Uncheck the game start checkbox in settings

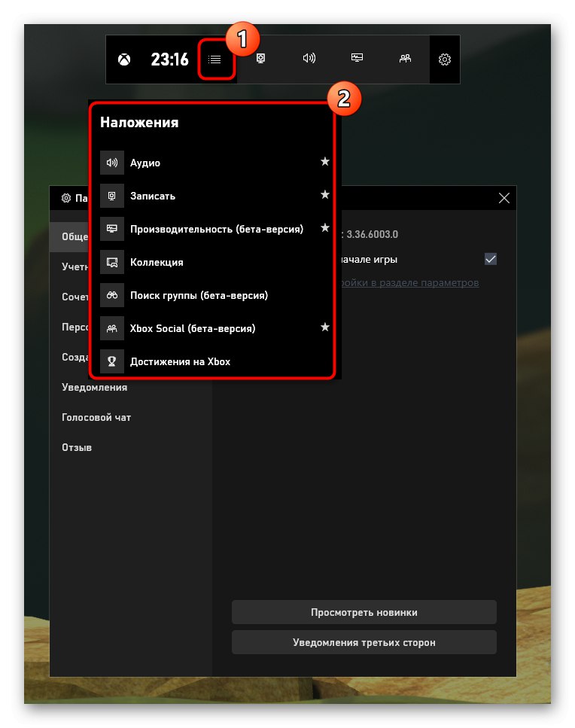point(491,259)
